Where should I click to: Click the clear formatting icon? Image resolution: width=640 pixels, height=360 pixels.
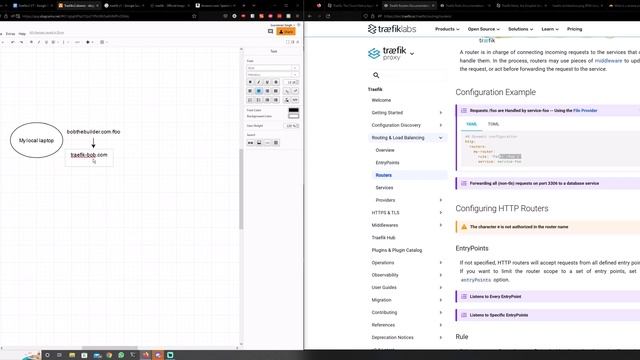287,100
